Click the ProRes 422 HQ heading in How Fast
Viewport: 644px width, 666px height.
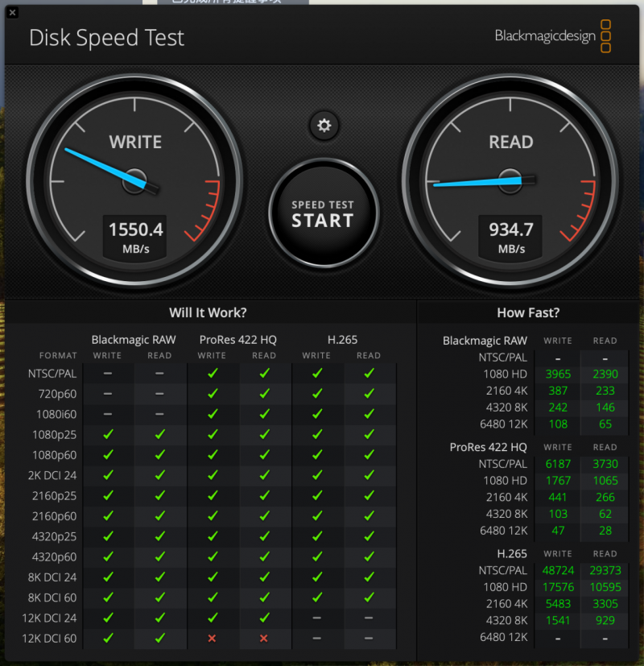(x=488, y=447)
